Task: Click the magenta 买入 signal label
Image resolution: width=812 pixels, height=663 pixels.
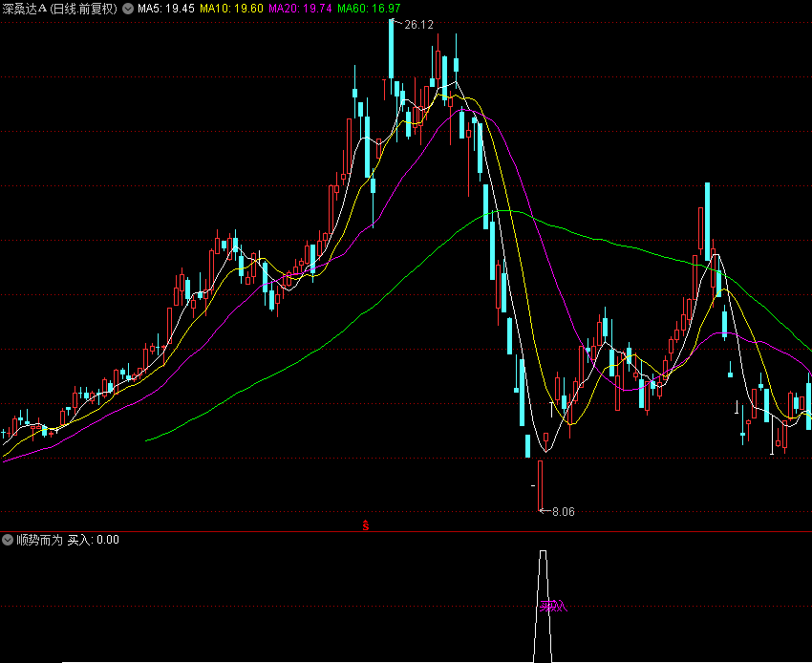Action: coord(553,606)
